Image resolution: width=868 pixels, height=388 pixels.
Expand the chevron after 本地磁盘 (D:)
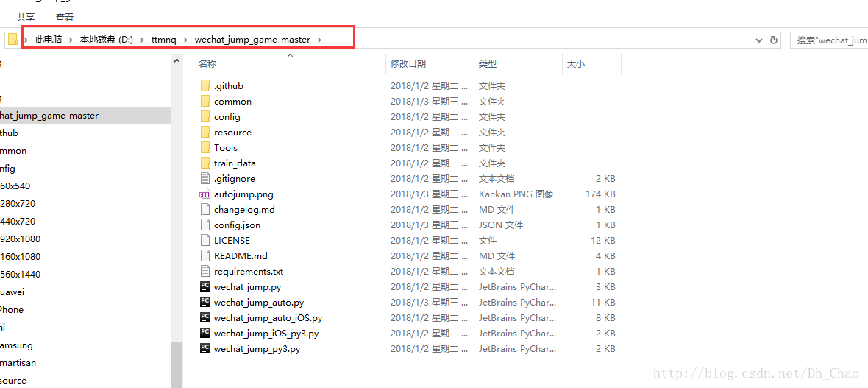(x=142, y=40)
